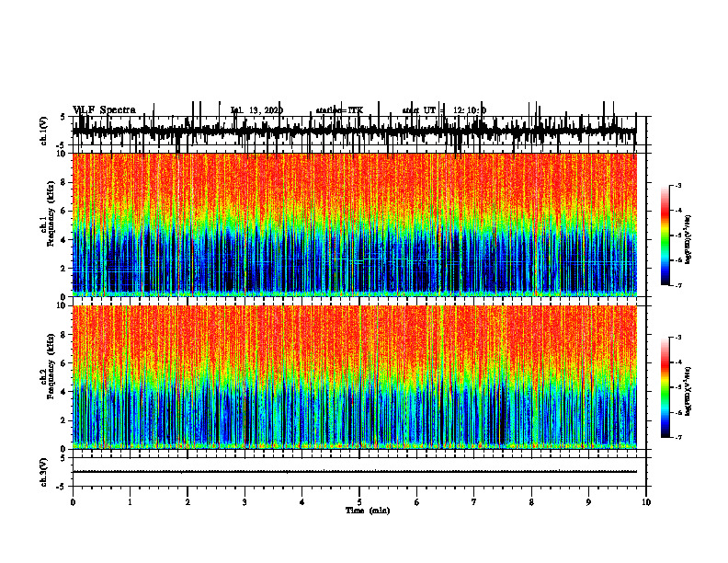
Task: Click the ch.1 color bar PSD unit label
Action: (x=688, y=240)
